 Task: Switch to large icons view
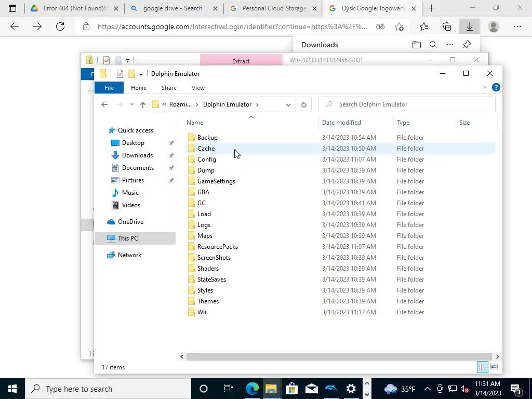coord(494,367)
